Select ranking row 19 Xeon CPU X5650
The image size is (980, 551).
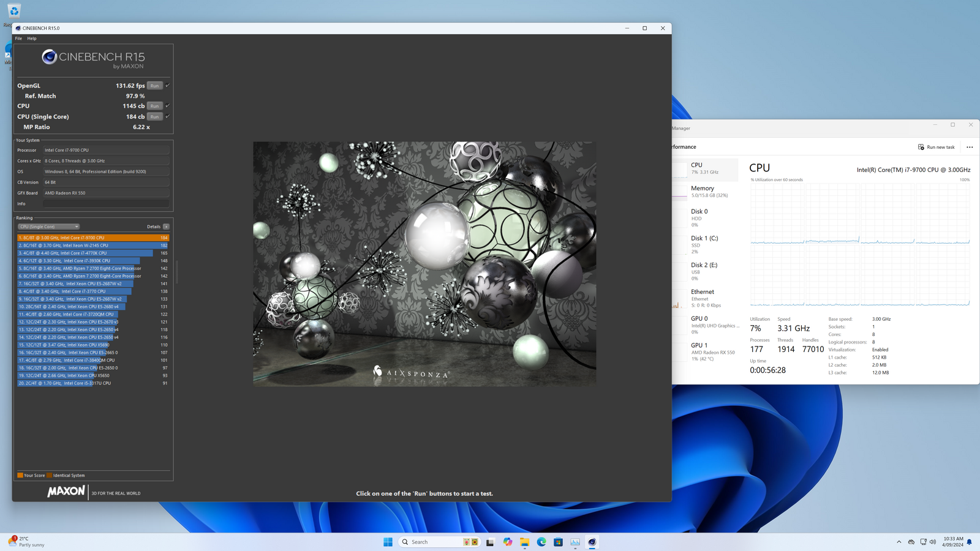(x=93, y=375)
